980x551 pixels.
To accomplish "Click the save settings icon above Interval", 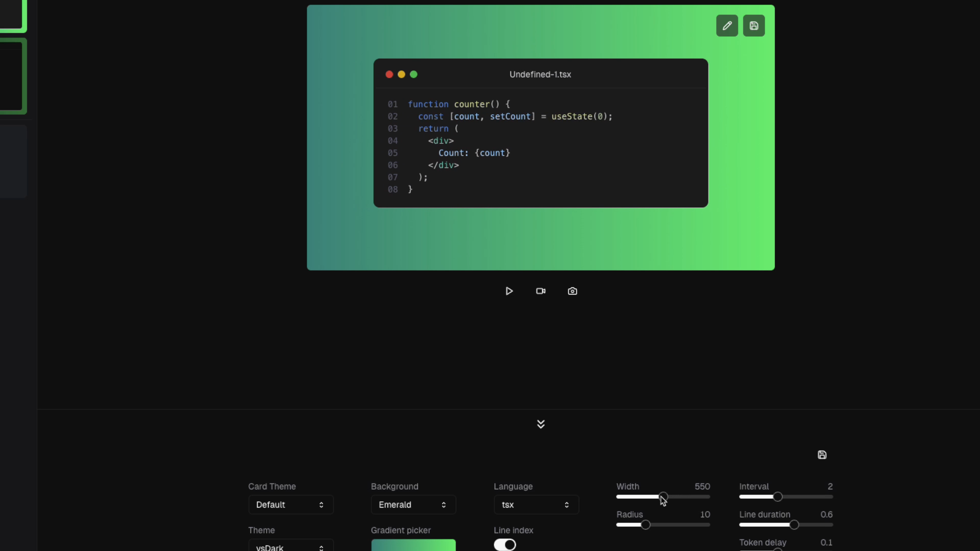I will coord(822,455).
